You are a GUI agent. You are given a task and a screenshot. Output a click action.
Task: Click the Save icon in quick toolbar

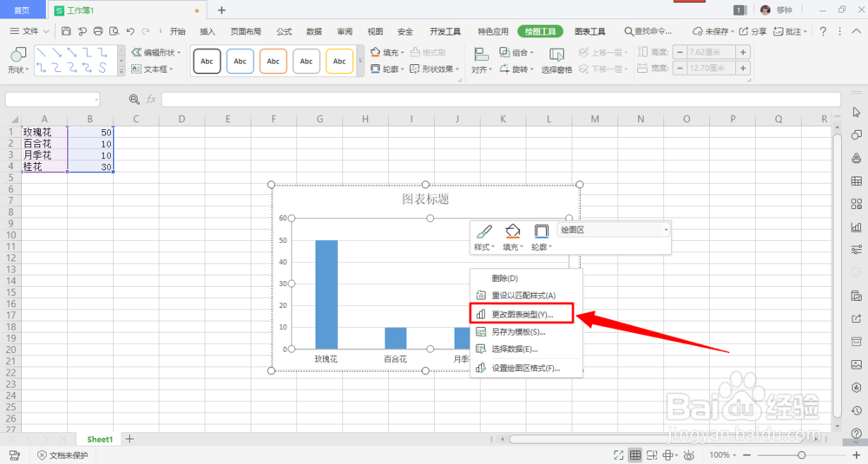point(66,31)
